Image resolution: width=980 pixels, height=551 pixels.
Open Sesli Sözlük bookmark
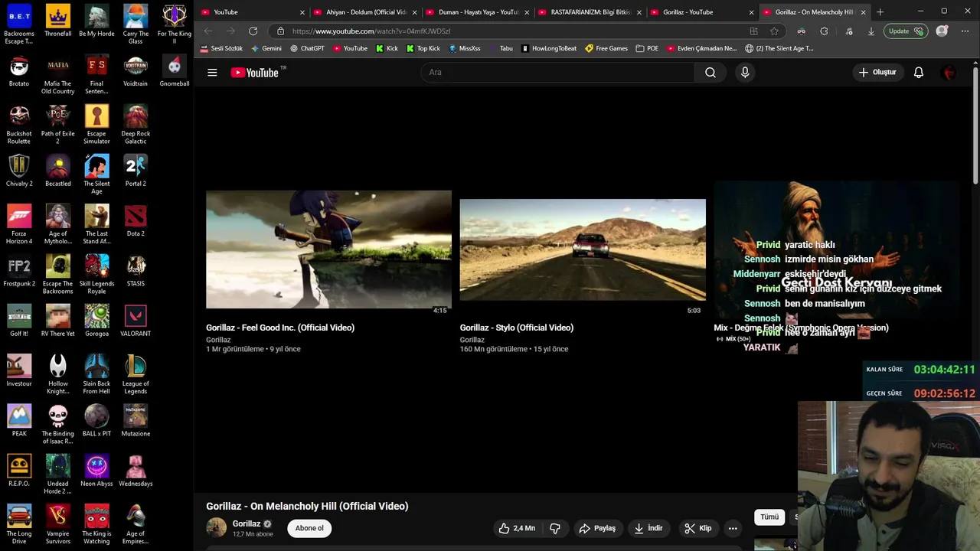pos(221,48)
